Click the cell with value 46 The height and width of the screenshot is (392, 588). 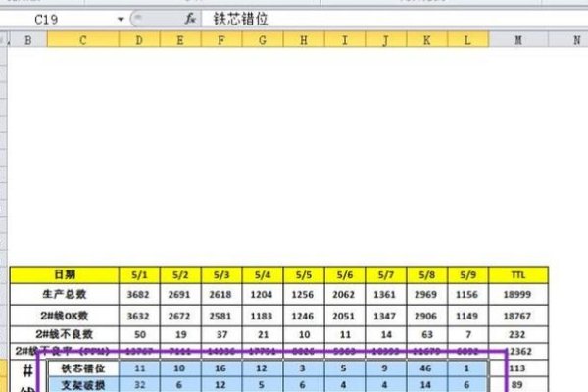tap(426, 368)
